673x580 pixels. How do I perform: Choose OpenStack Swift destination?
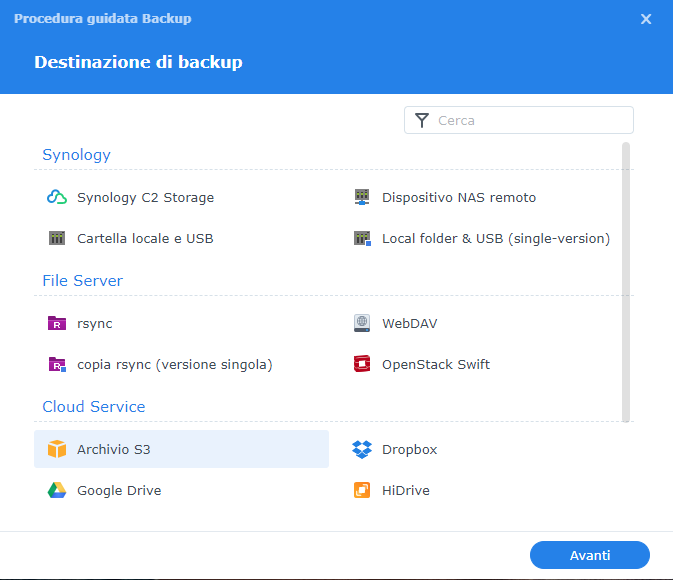pos(436,364)
